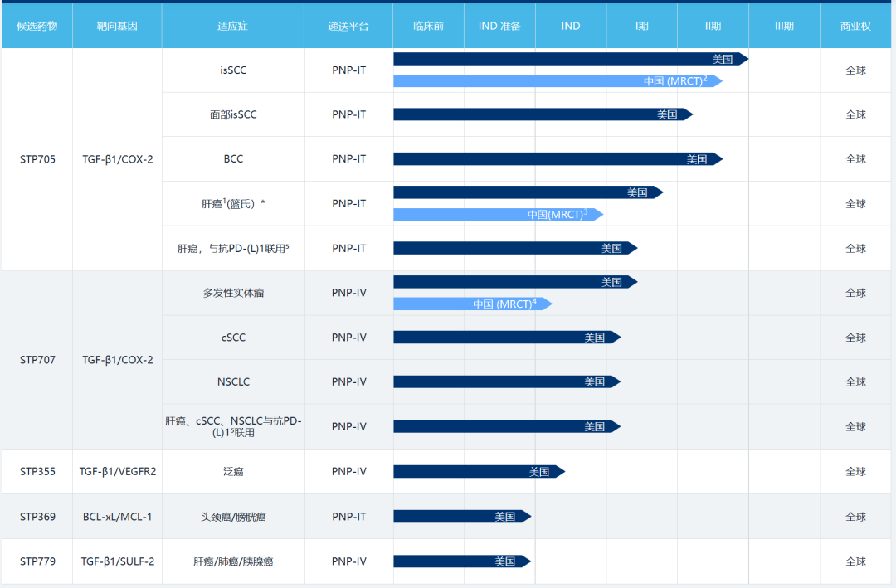Click the 适应症 header cell
Screen dimensions: 896x588
click(232, 26)
